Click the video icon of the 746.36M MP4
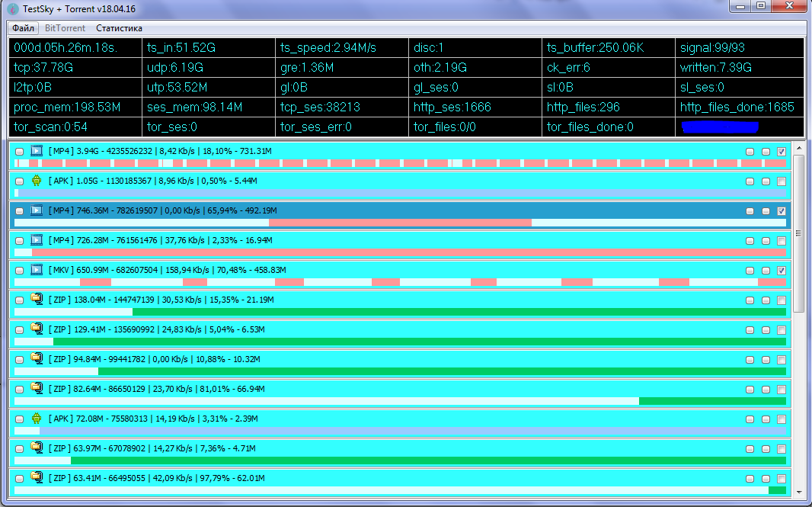The image size is (812, 507). [x=37, y=210]
